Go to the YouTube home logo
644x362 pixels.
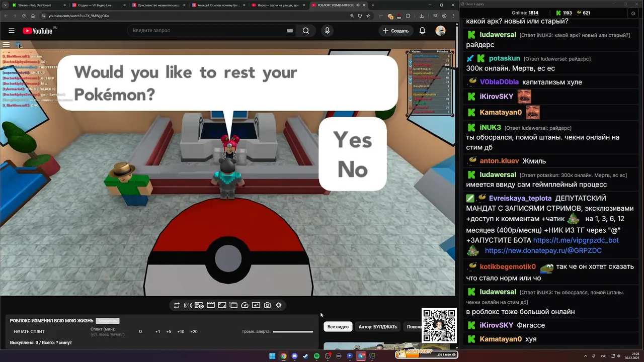point(38,31)
